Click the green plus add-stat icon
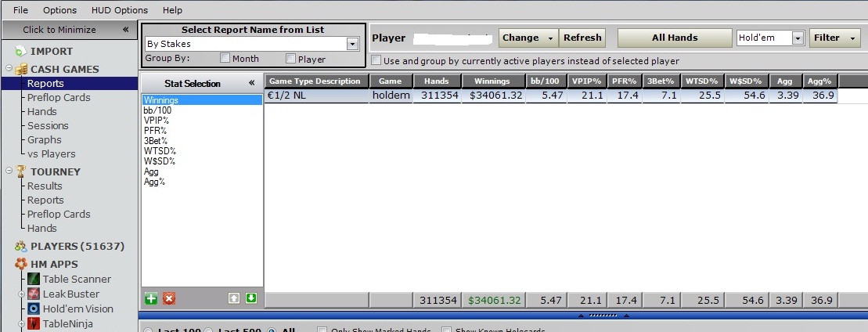Screen dimensions: 868x332 point(151,299)
